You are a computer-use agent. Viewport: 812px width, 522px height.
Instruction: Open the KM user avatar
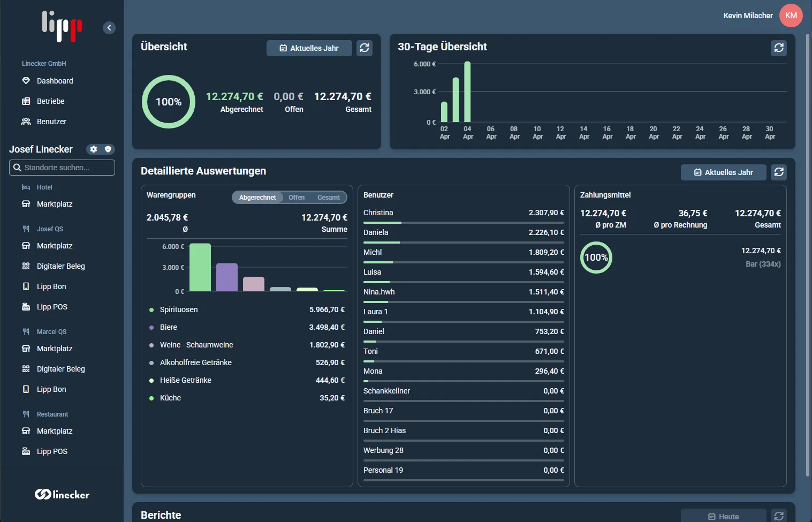tap(791, 16)
